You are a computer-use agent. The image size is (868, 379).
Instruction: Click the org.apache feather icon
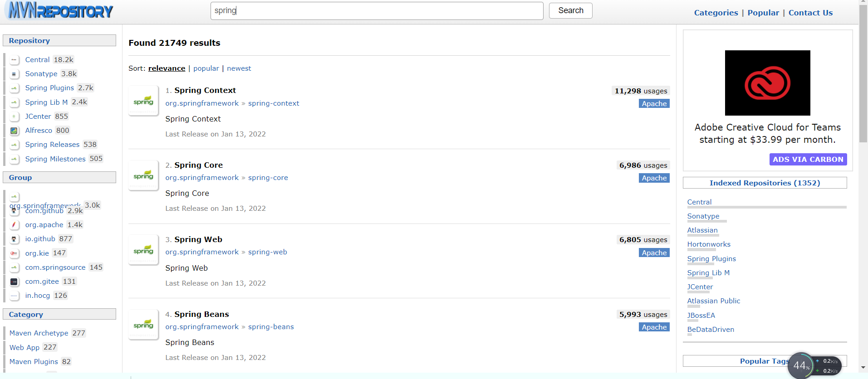coord(15,225)
